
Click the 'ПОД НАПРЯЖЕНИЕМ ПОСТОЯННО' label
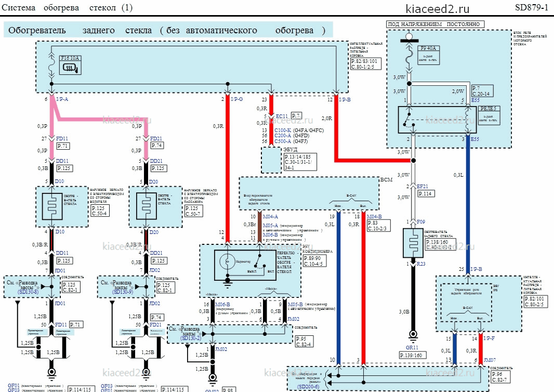pyautogui.click(x=434, y=24)
